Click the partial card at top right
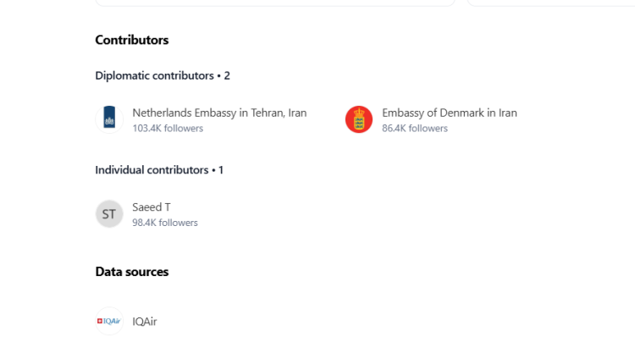Image resolution: width=635 pixels, height=364 pixels. click(550, 3)
